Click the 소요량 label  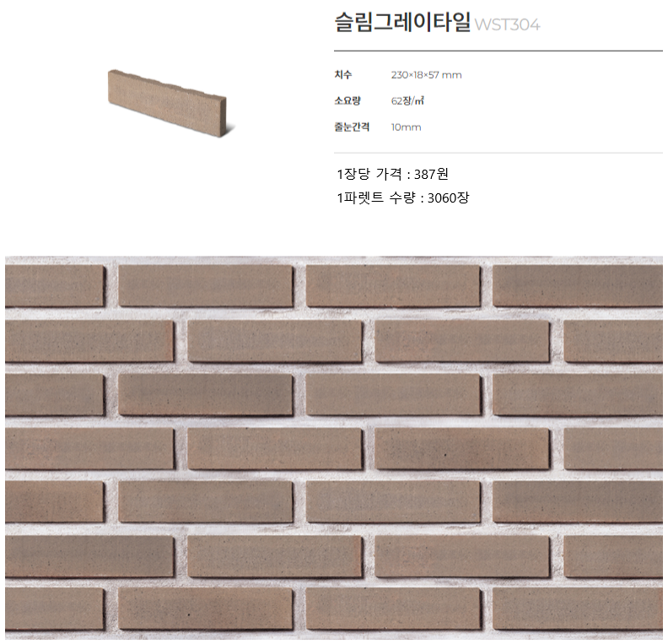pos(347,101)
